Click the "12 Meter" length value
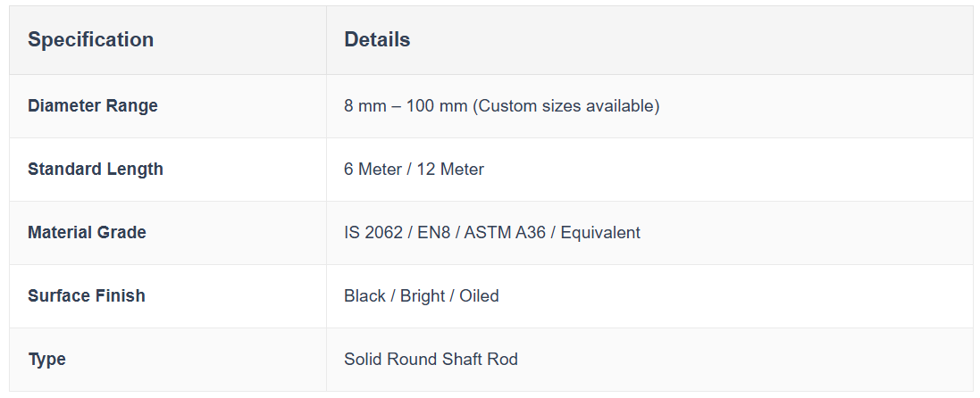 tap(450, 170)
